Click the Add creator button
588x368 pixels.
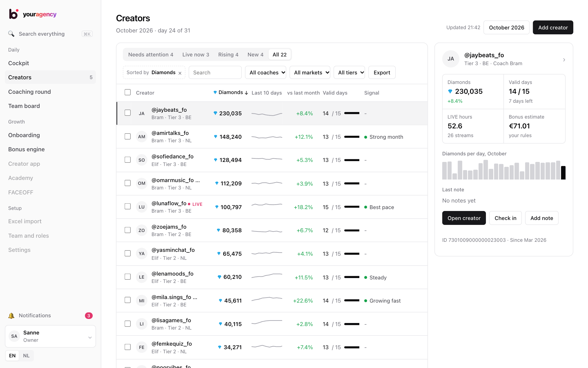(553, 28)
